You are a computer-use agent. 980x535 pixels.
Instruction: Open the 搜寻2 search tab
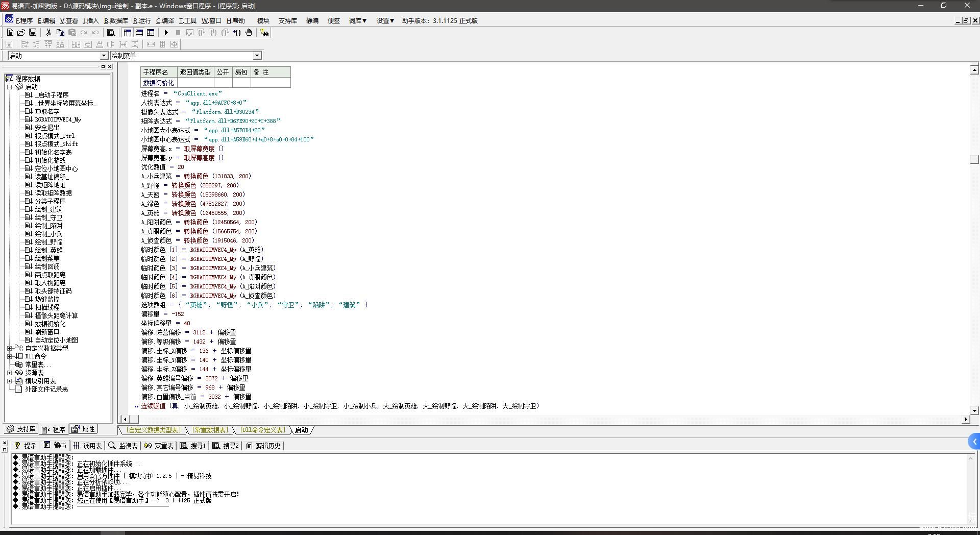pos(226,446)
